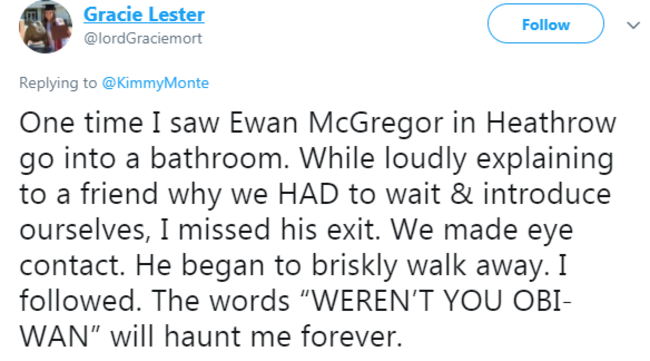Screen dimensions: 650x361
Task: Click the capitalized word "HAD"
Action: tap(308, 194)
